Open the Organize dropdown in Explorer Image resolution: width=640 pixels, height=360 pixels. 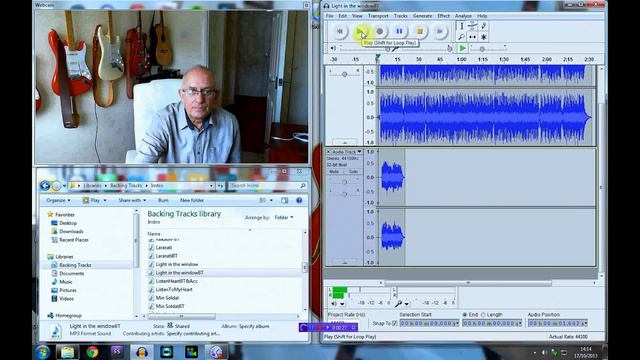point(58,200)
